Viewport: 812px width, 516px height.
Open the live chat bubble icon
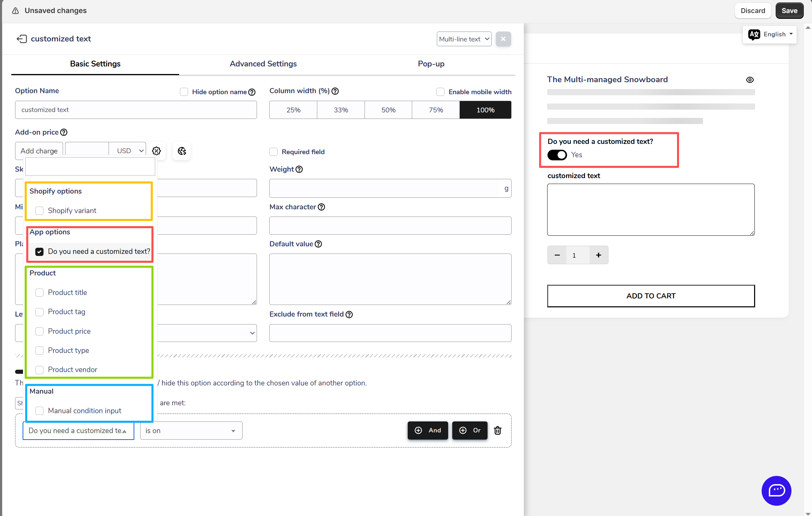(776, 490)
